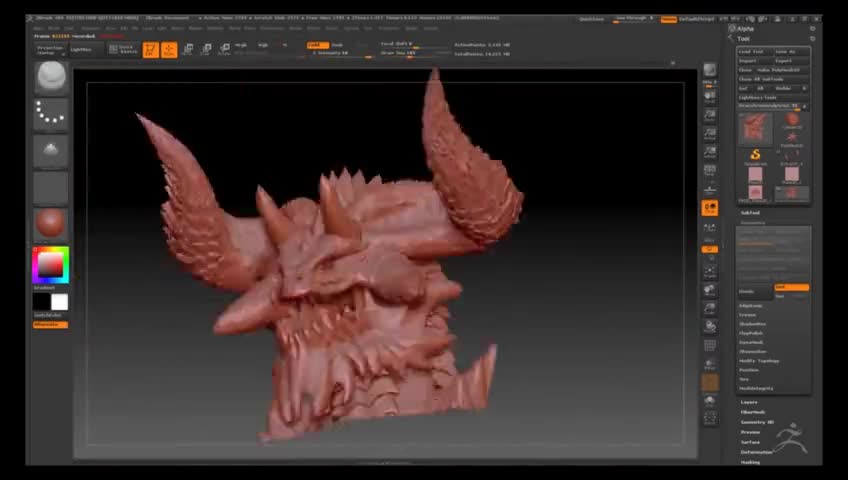Toggle the Zadd button
This screenshot has height=480, width=848.
(x=317, y=45)
